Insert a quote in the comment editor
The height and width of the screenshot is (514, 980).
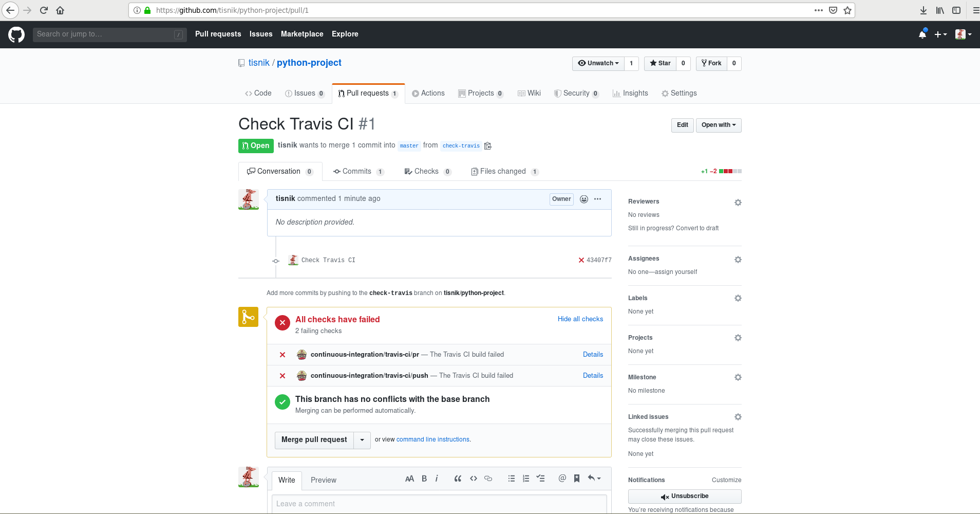458,479
